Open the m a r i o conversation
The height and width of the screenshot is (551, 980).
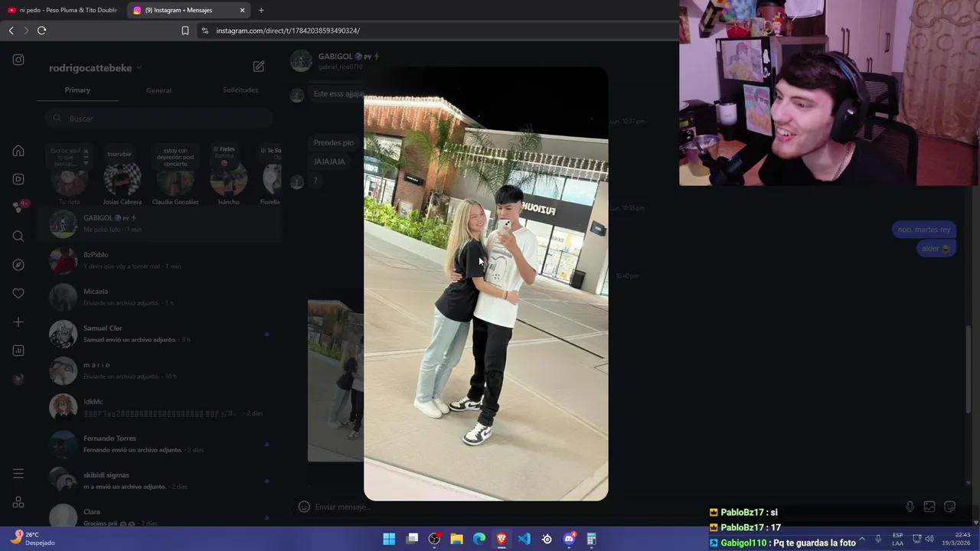158,370
